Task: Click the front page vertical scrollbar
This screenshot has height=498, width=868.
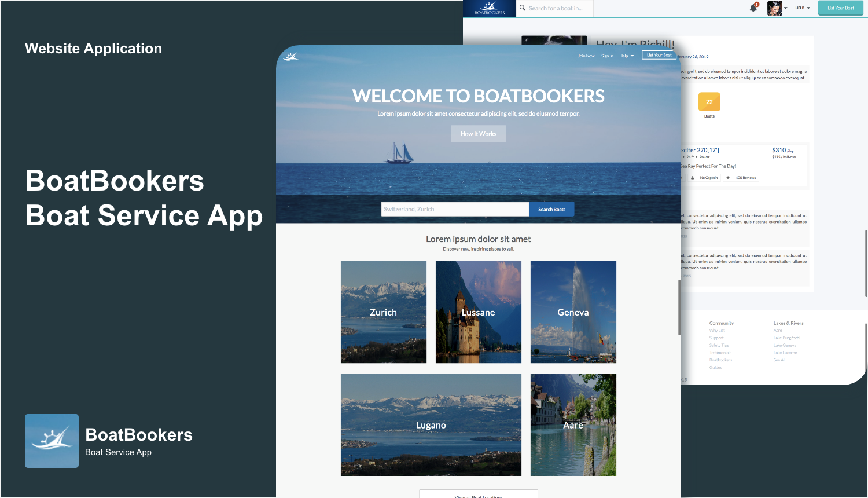Action: [679, 307]
